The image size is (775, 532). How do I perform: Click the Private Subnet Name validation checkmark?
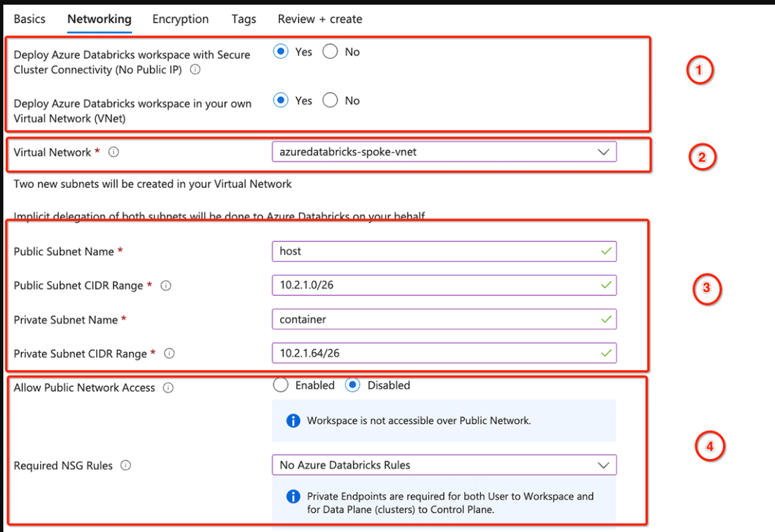[606, 319]
